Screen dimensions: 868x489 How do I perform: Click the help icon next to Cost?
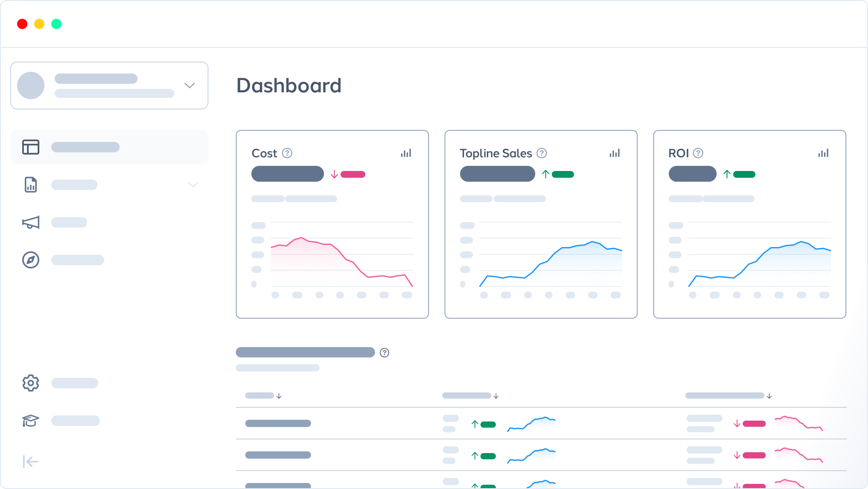tap(287, 153)
